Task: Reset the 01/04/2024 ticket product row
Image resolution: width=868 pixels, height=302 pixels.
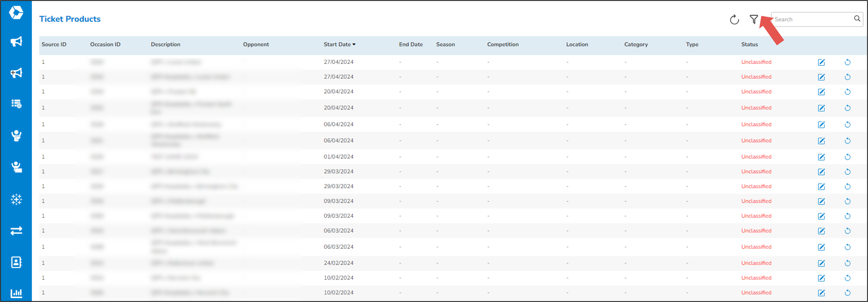Action: pos(848,157)
